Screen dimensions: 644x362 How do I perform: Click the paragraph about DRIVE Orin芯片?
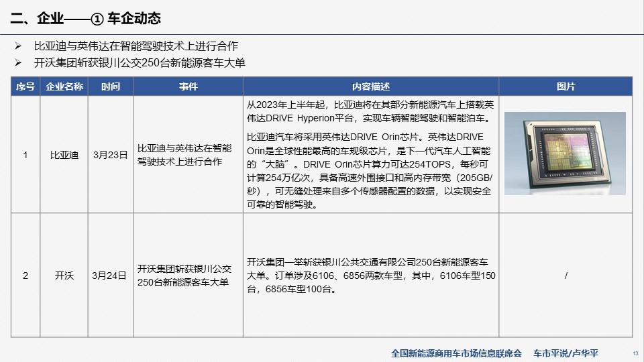pos(369,170)
